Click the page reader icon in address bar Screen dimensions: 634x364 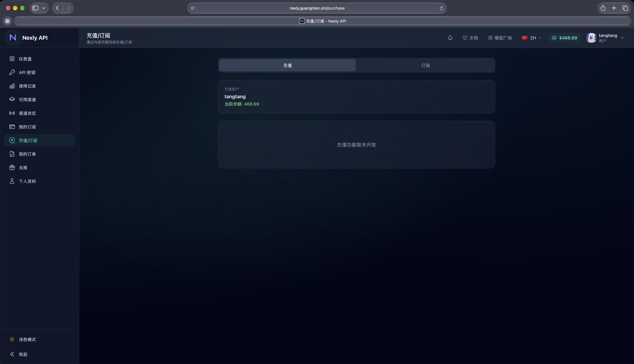click(x=193, y=8)
